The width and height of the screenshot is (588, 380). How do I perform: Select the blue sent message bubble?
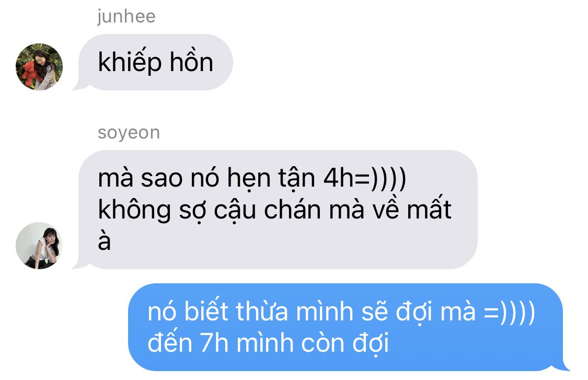(x=349, y=327)
